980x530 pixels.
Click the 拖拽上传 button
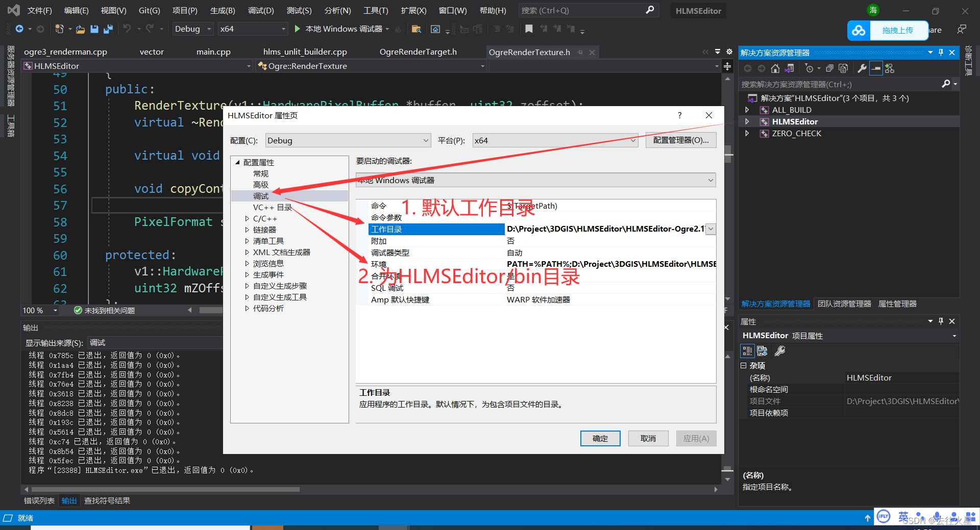pyautogui.click(x=898, y=31)
